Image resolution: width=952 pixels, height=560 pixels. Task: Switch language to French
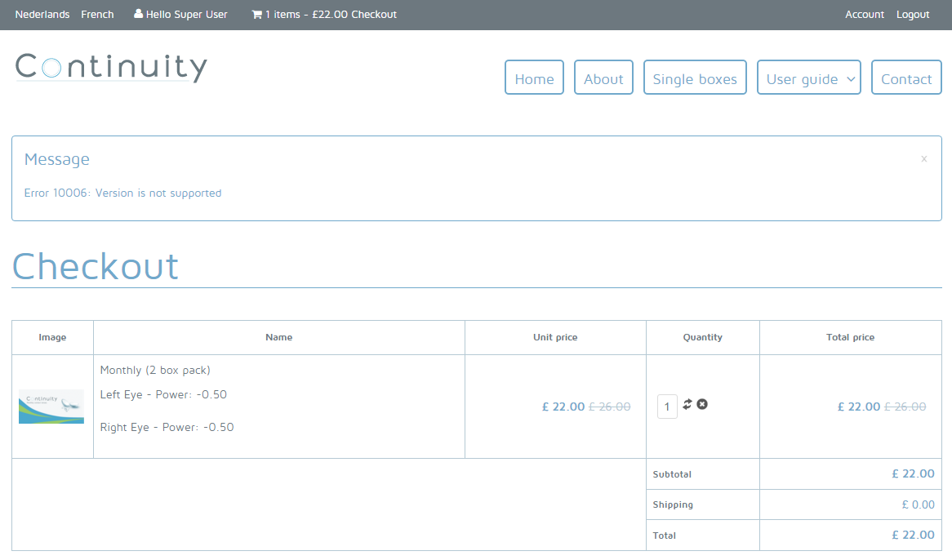[x=97, y=15]
